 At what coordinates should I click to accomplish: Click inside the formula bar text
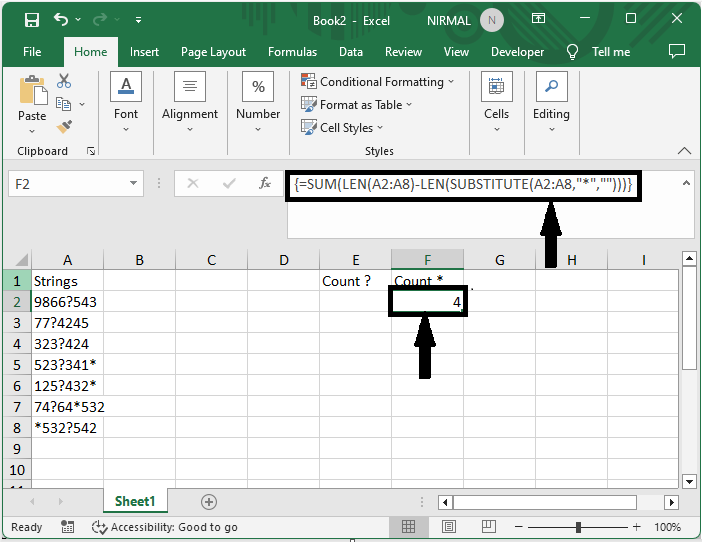[463, 184]
